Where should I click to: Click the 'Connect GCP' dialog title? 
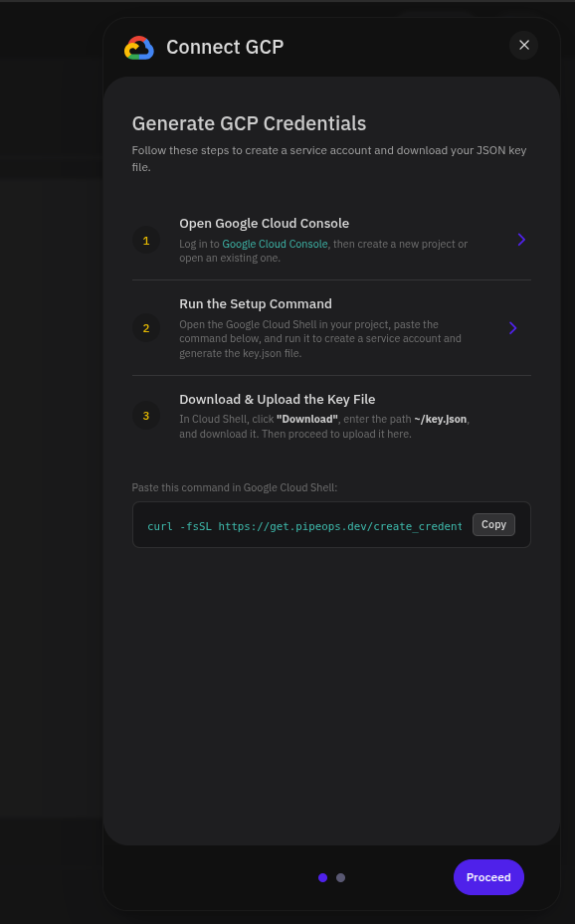225,47
